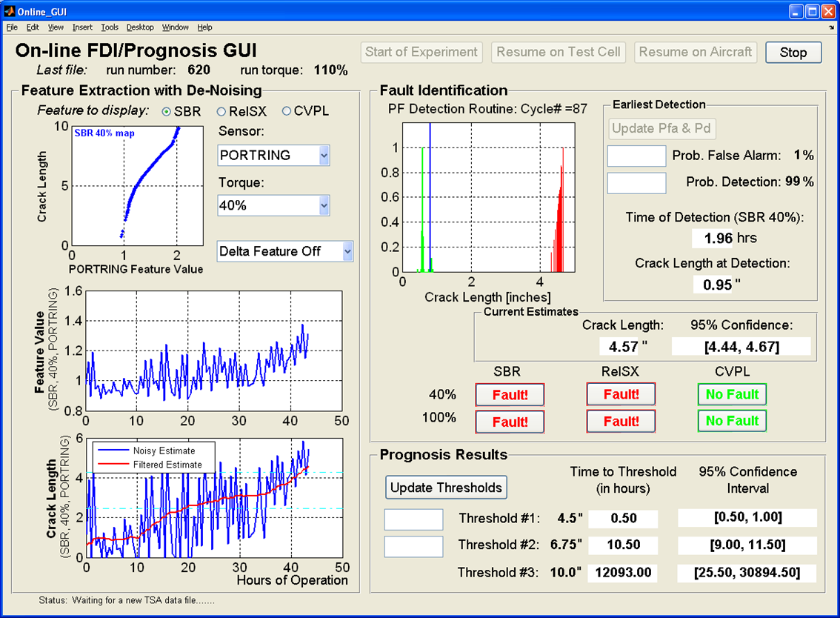Open the Sensor dropdown showing PORTRING
The width and height of the screenshot is (840, 618).
click(273, 156)
